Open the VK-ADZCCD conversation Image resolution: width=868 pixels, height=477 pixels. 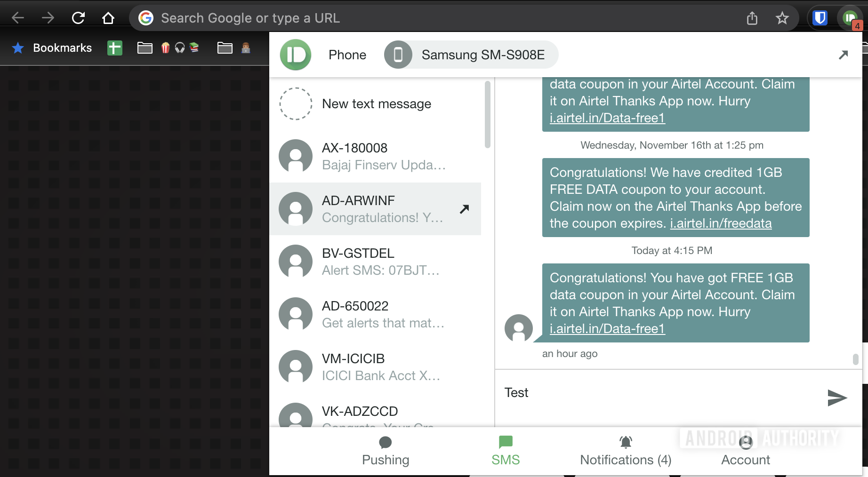pos(375,410)
